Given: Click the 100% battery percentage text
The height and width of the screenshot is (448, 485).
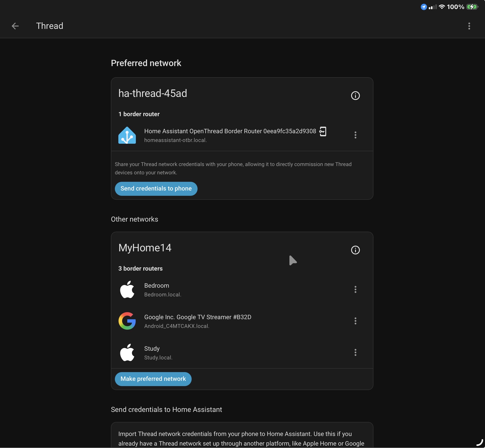Looking at the screenshot, I should coord(455,7).
